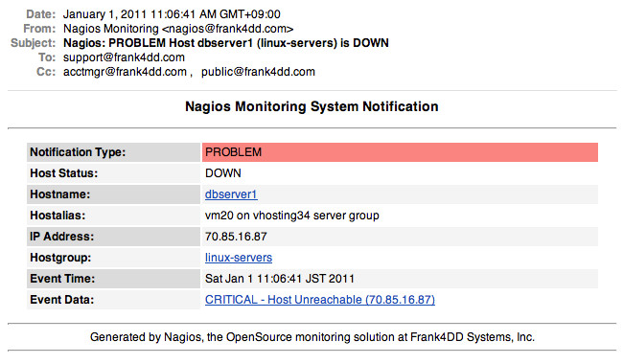Follow the CRITICAL - Host Unreachable link

(320, 300)
